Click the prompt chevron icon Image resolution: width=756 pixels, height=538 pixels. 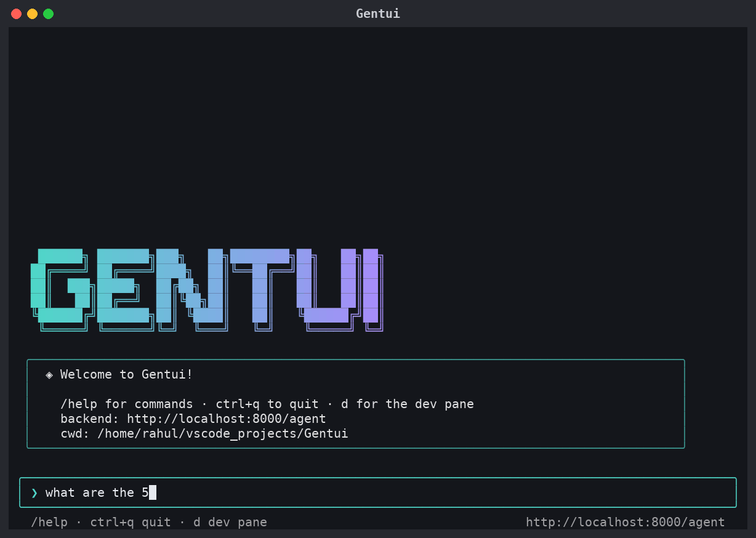tap(34, 492)
